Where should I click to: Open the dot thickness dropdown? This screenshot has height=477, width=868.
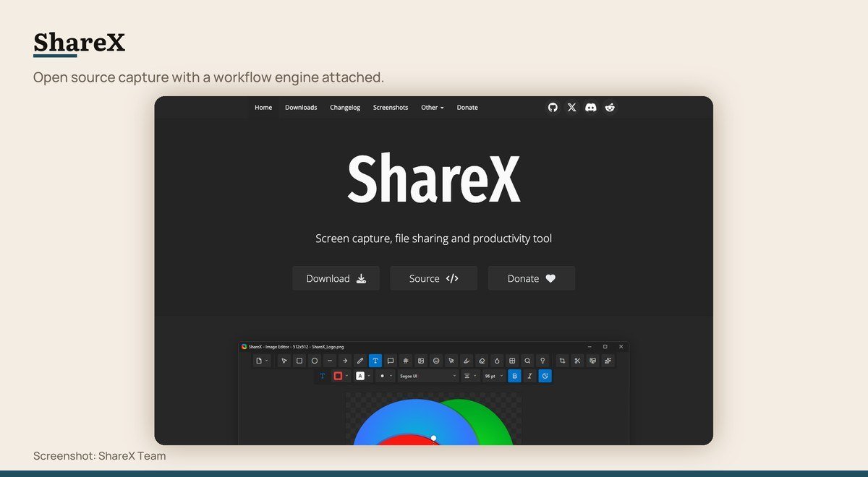386,376
